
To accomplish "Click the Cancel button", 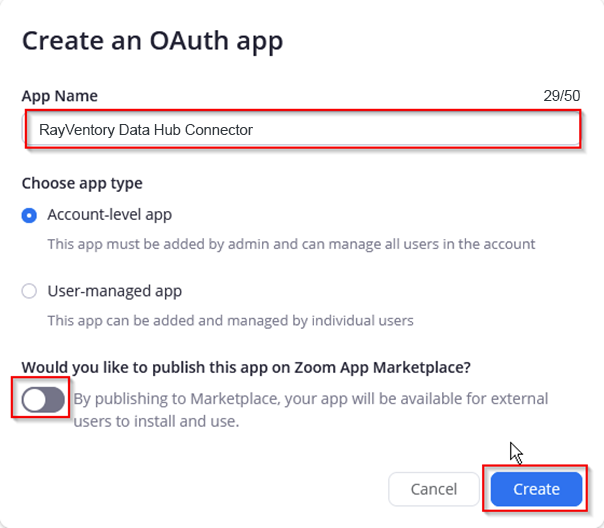I will [434, 489].
